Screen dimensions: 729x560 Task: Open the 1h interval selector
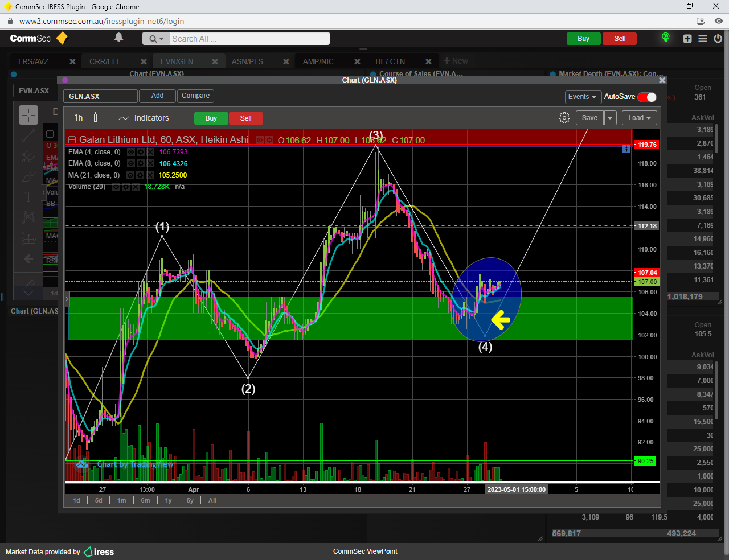pyautogui.click(x=79, y=118)
